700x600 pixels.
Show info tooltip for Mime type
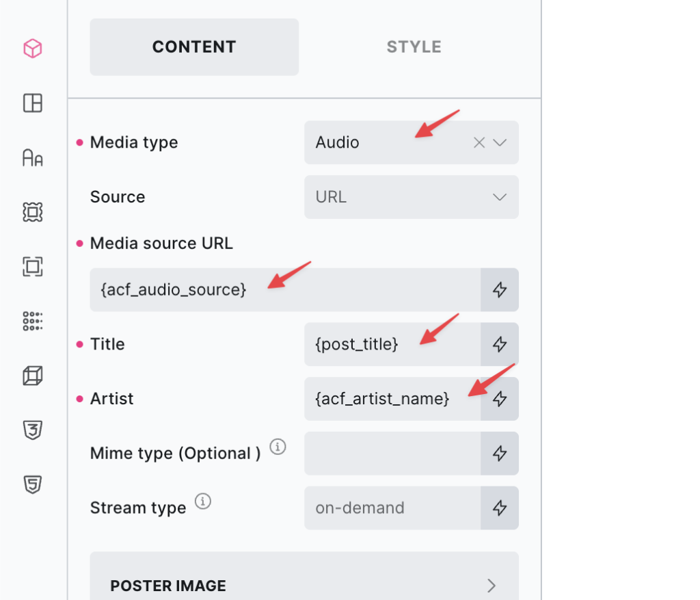[278, 447]
